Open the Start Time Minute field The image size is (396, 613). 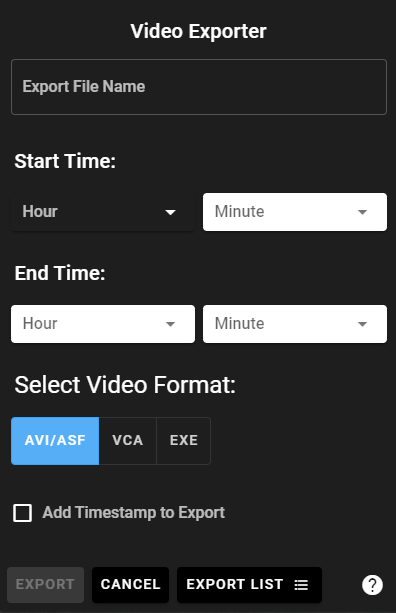click(295, 212)
